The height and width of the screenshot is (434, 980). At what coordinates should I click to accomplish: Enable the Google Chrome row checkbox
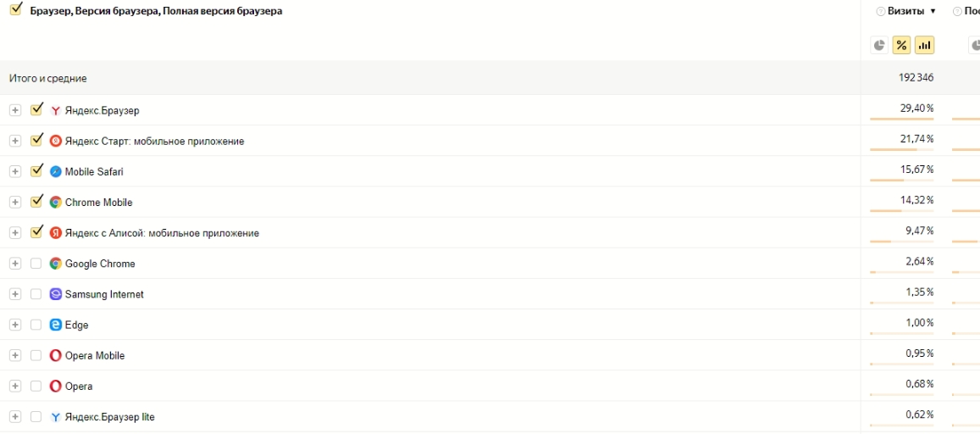(x=36, y=264)
